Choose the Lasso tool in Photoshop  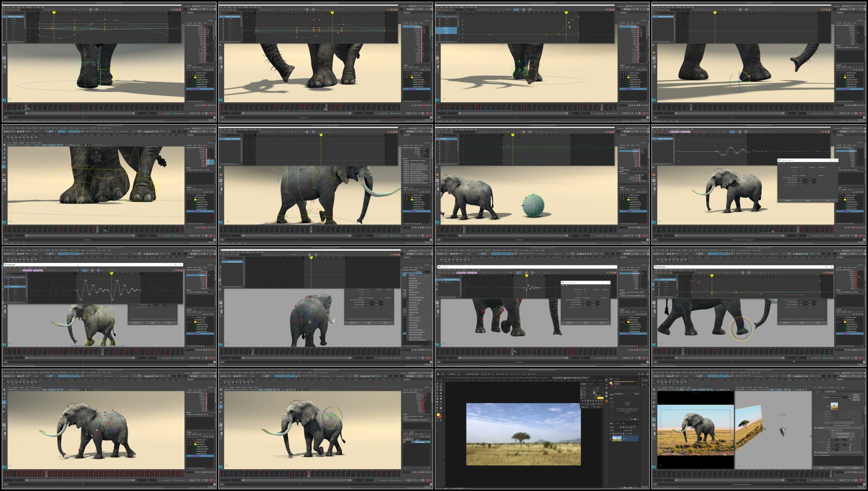[x=437, y=384]
